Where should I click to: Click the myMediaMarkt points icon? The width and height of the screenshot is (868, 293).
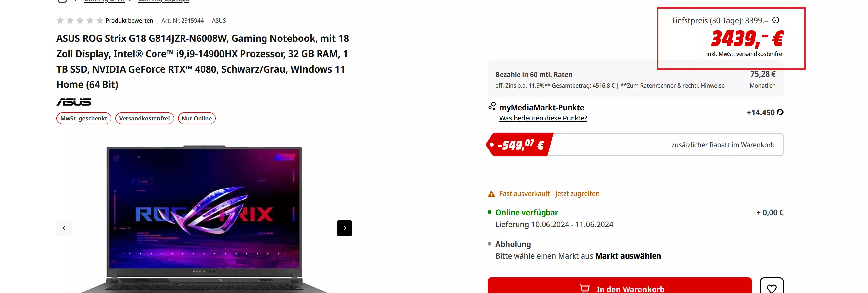[x=492, y=106]
